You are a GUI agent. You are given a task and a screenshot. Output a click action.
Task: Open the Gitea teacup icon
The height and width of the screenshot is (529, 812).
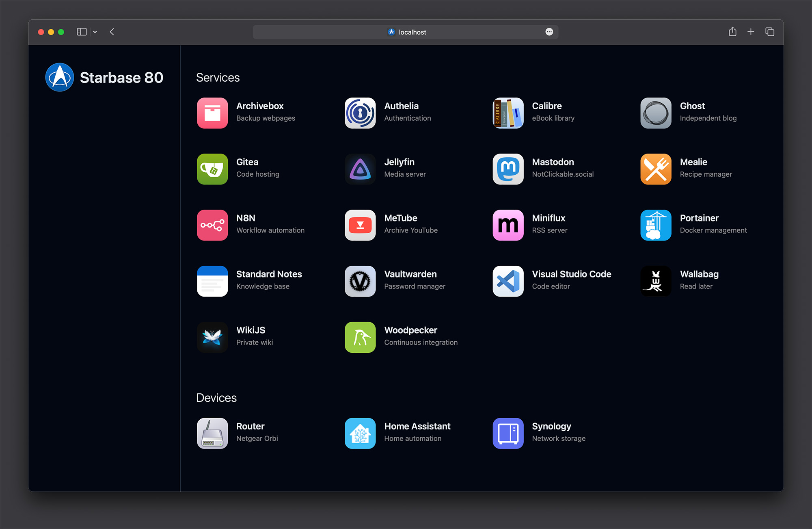click(212, 169)
